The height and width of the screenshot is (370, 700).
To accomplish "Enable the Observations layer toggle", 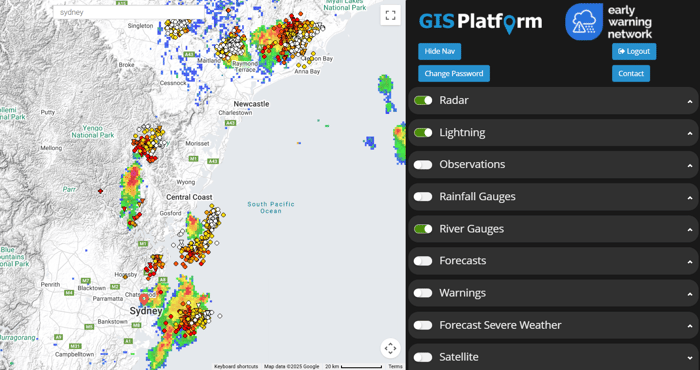I will point(423,165).
